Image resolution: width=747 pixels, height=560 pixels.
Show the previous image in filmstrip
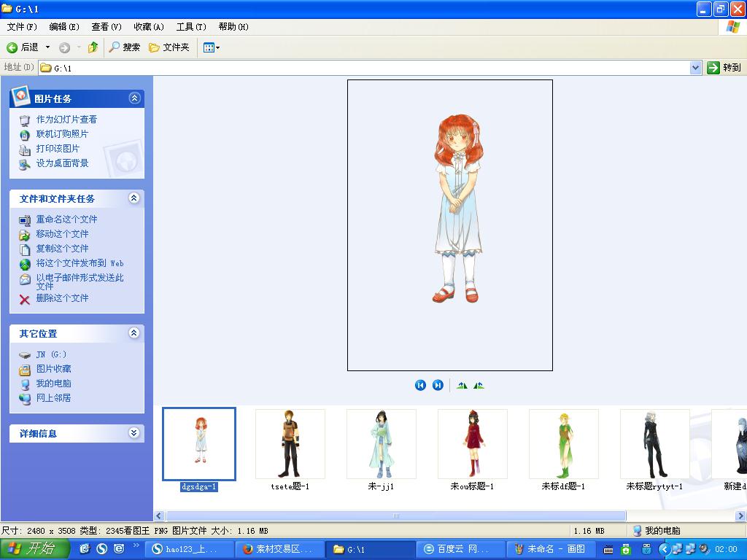pos(420,385)
